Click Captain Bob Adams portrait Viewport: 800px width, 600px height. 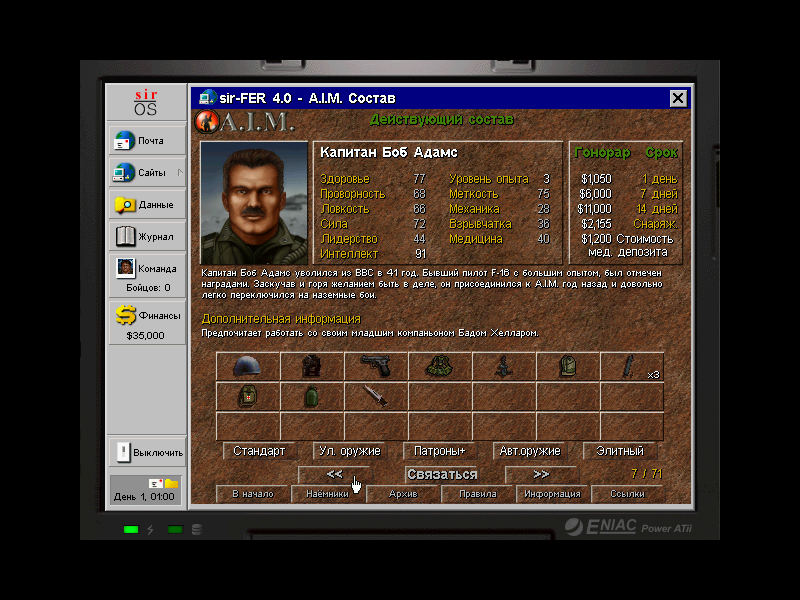254,203
